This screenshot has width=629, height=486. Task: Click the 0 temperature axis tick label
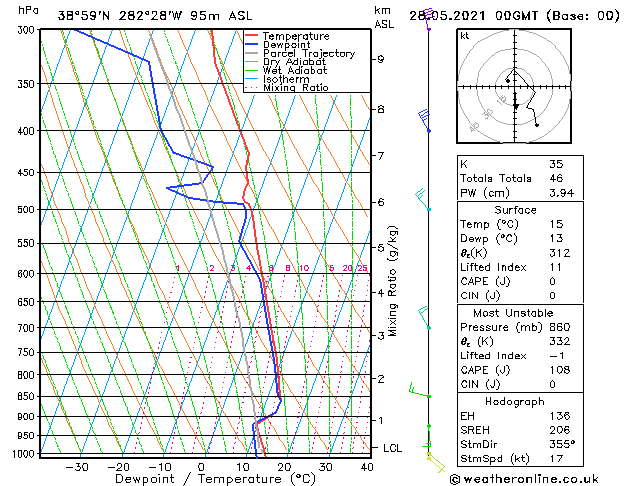pos(201,468)
